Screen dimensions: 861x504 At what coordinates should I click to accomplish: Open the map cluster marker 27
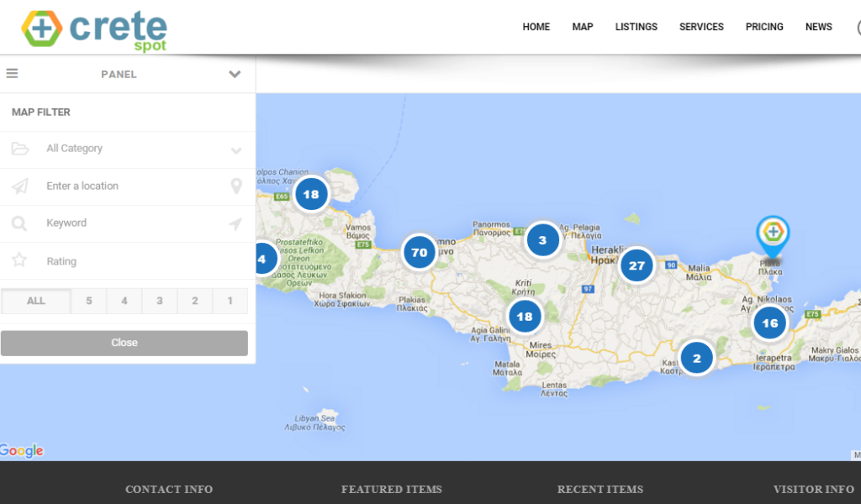[637, 265]
